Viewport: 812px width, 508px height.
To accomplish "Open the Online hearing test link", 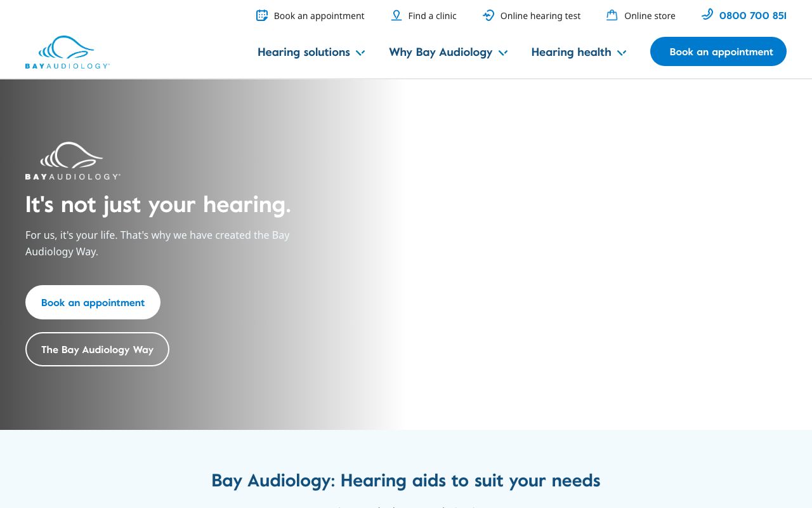I will [x=540, y=16].
